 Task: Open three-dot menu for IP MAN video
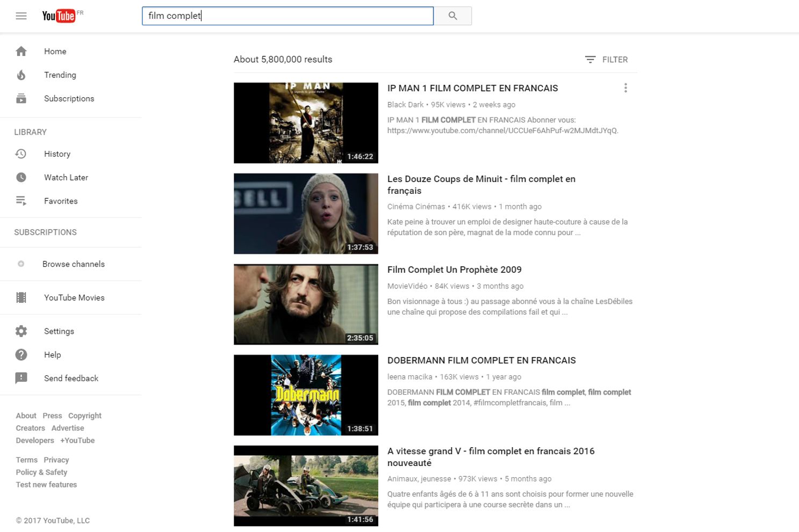(x=625, y=88)
